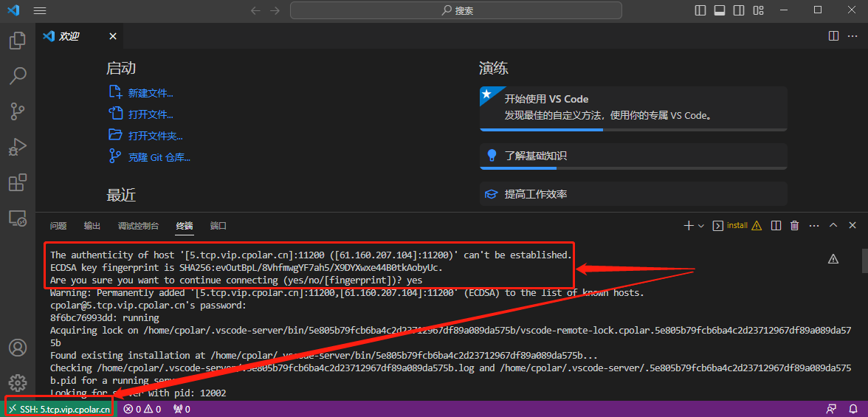This screenshot has height=417, width=868.
Task: Toggle secondary side bar layout icon
Action: (739, 10)
